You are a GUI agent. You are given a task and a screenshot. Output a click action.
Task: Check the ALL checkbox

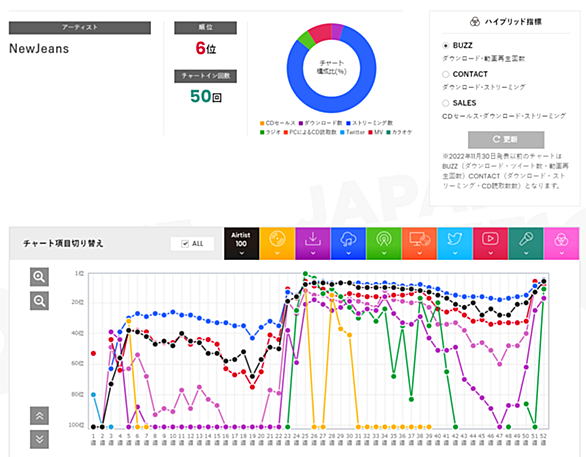click(x=185, y=244)
